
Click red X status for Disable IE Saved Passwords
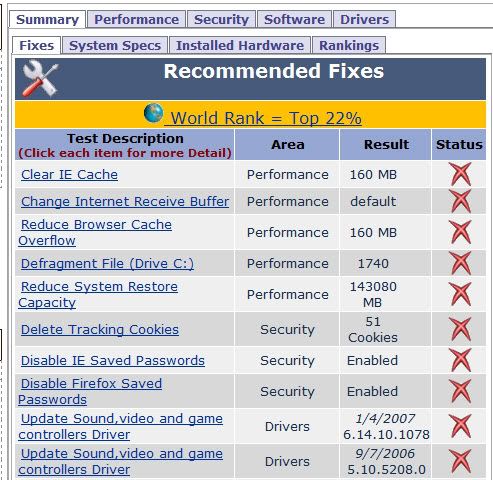pos(460,360)
